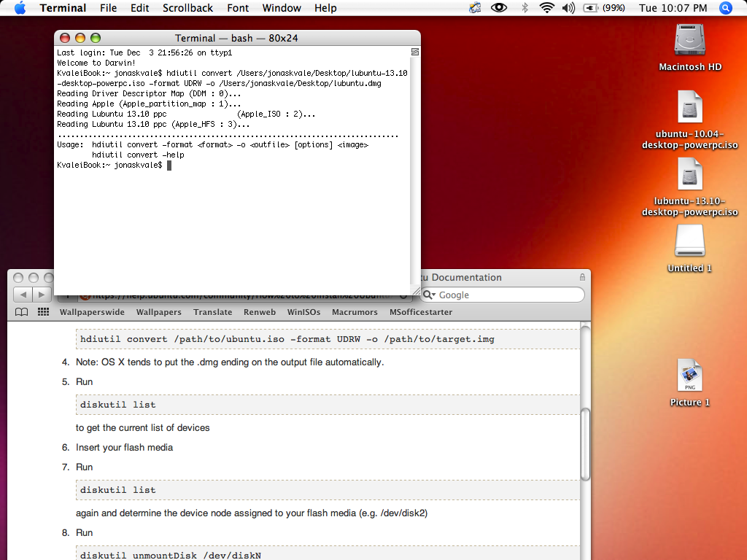747x560 pixels.
Task: Close the Terminal window with red button
Action: [x=65, y=38]
